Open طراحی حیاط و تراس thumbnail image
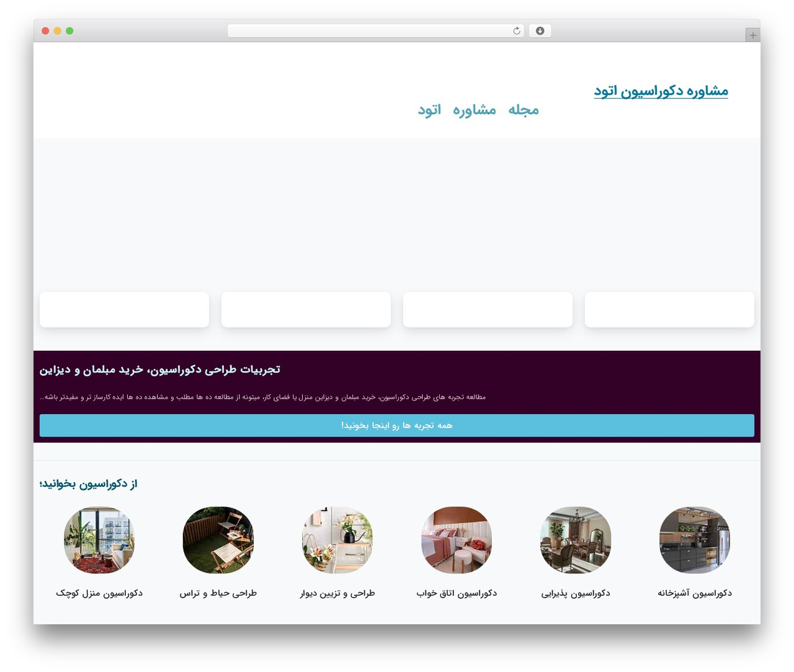Image resolution: width=794 pixels, height=672 pixels. pyautogui.click(x=218, y=540)
